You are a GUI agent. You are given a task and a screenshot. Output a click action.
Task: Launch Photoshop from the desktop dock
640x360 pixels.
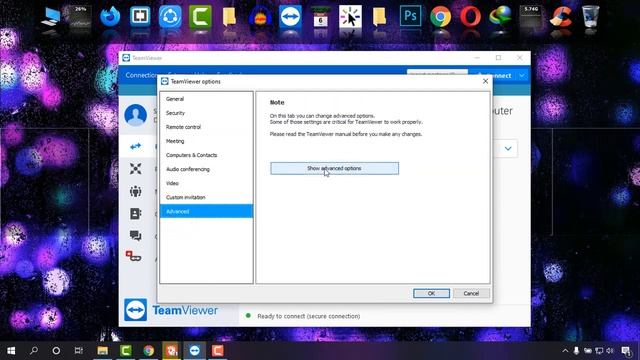(x=410, y=16)
